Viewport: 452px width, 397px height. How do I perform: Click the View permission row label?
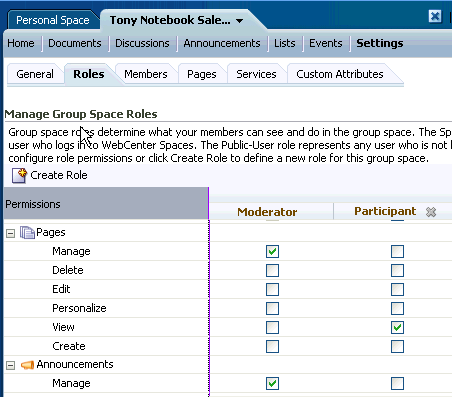click(63, 327)
